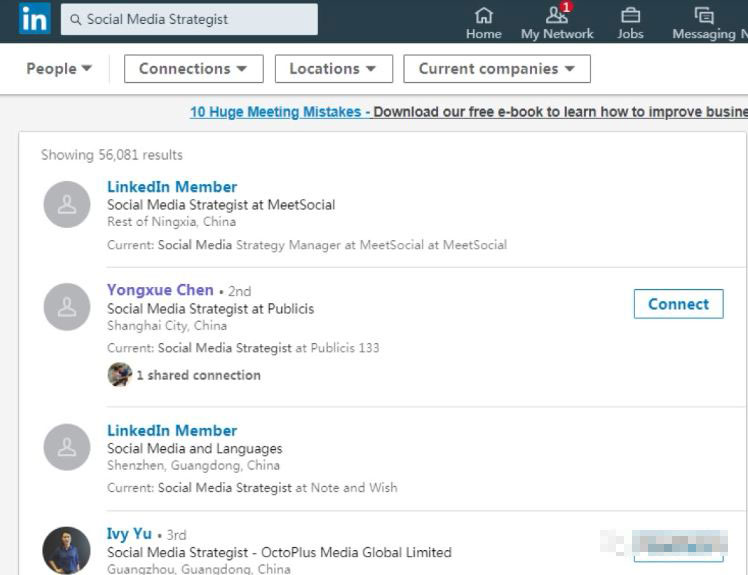Go to the Jobs briefcase icon
Viewport: 748px width, 575px height.
point(630,23)
